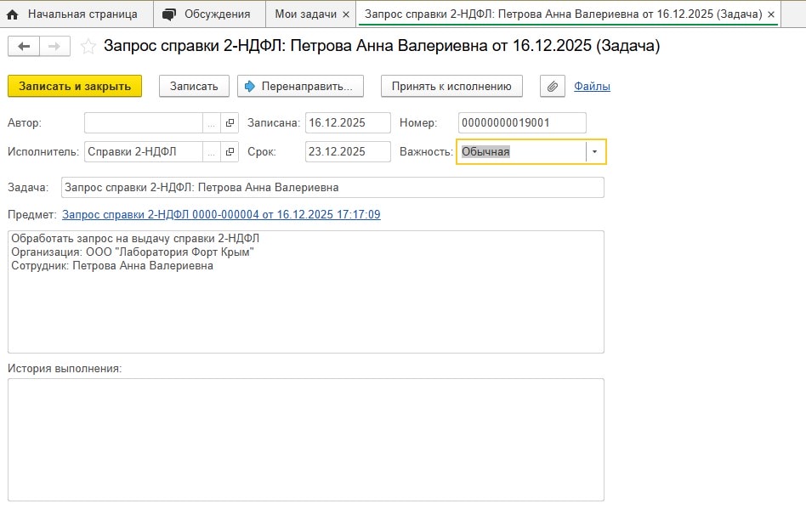The image size is (806, 532).
Task: Click into the Срок date field
Action: coord(347,152)
